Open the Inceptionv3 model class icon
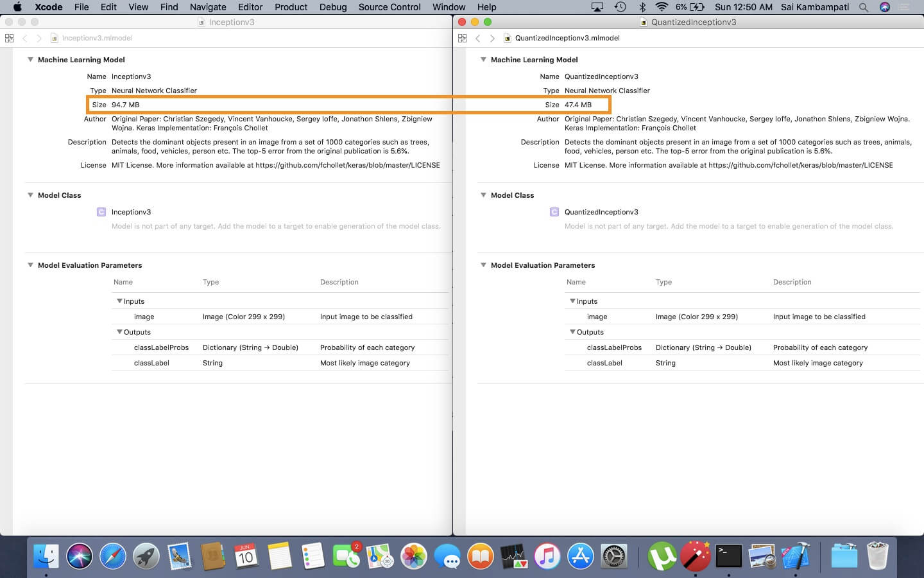924x578 pixels. pos(101,212)
